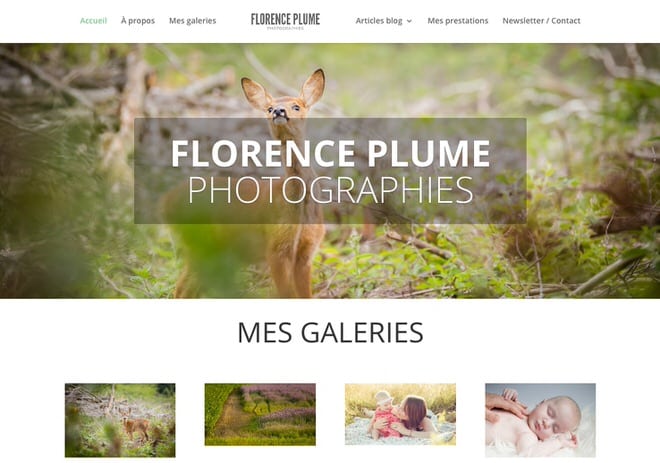Open the Accueil menu item
Image resolution: width=660 pixels, height=463 pixels.
(x=93, y=21)
